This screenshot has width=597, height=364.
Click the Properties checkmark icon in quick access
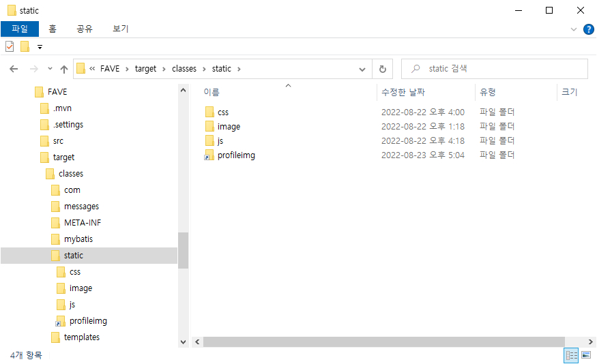(10, 46)
